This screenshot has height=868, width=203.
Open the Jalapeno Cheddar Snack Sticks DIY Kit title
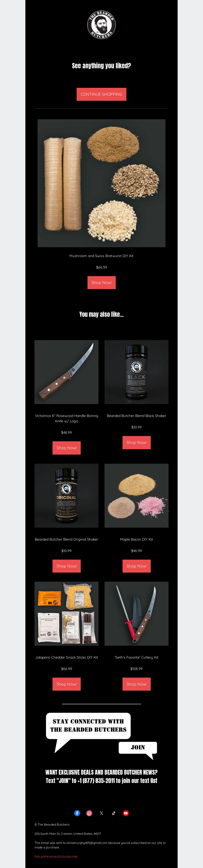tap(66, 657)
